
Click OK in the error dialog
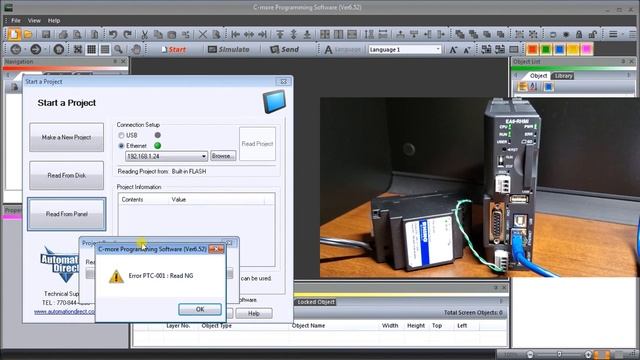200,309
